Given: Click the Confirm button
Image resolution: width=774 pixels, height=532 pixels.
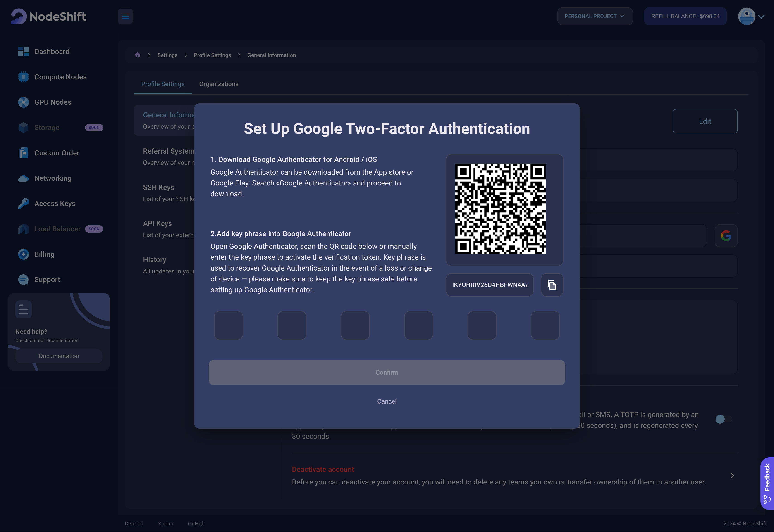Looking at the screenshot, I should tap(387, 372).
